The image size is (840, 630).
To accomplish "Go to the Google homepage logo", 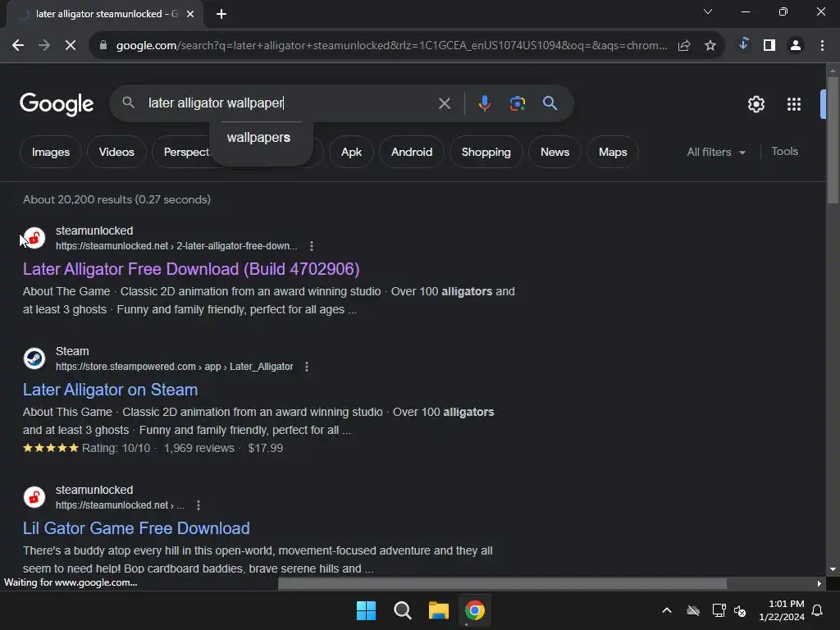I will [57, 104].
